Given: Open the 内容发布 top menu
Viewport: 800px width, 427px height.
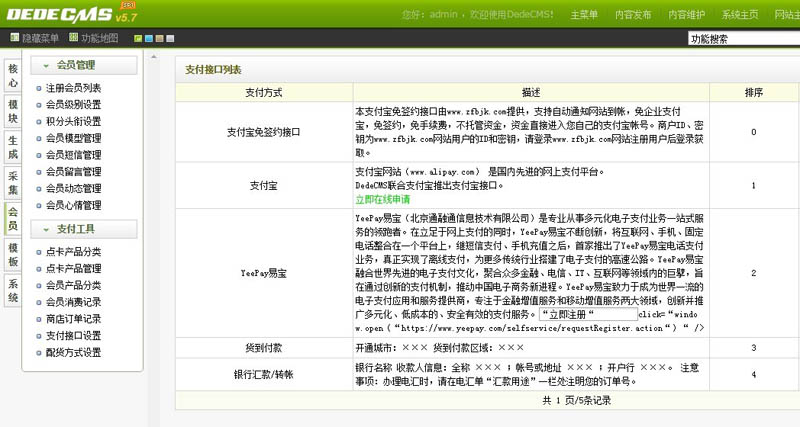Looking at the screenshot, I should coord(633,15).
